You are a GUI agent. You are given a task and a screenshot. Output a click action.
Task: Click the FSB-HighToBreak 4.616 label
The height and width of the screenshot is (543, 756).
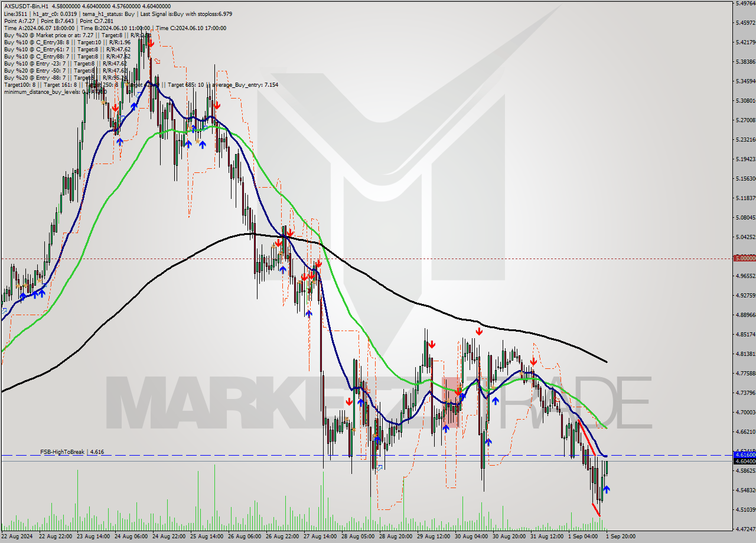(72, 452)
